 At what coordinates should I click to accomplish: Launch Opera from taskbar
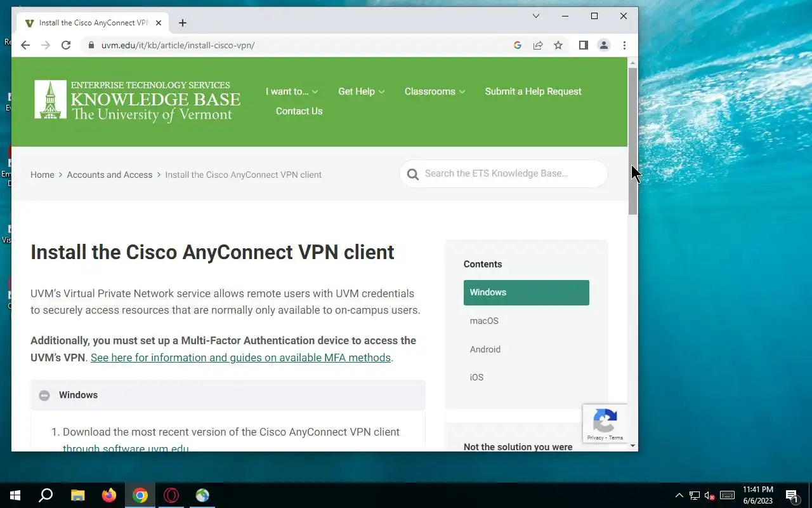(171, 495)
